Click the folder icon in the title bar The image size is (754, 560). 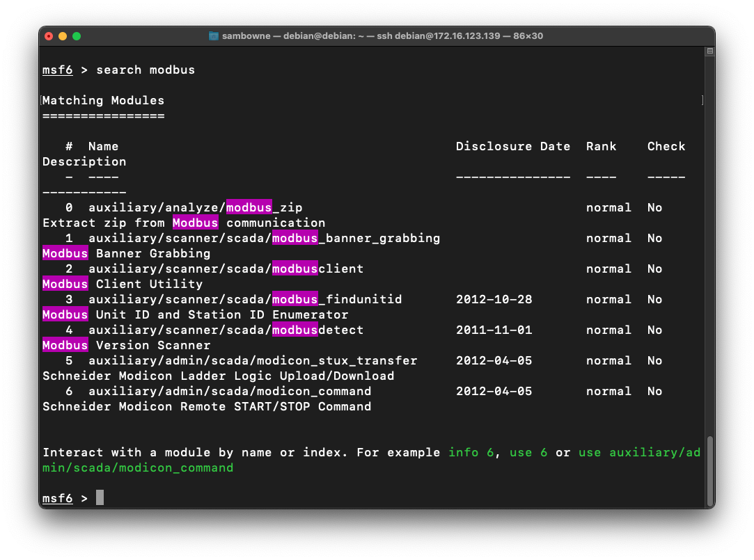tap(214, 36)
